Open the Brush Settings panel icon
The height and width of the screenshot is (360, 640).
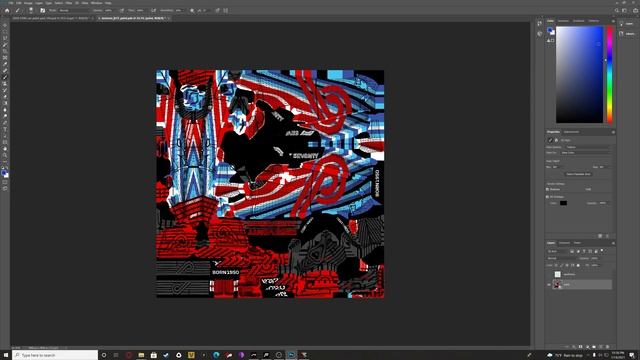pyautogui.click(x=43, y=11)
